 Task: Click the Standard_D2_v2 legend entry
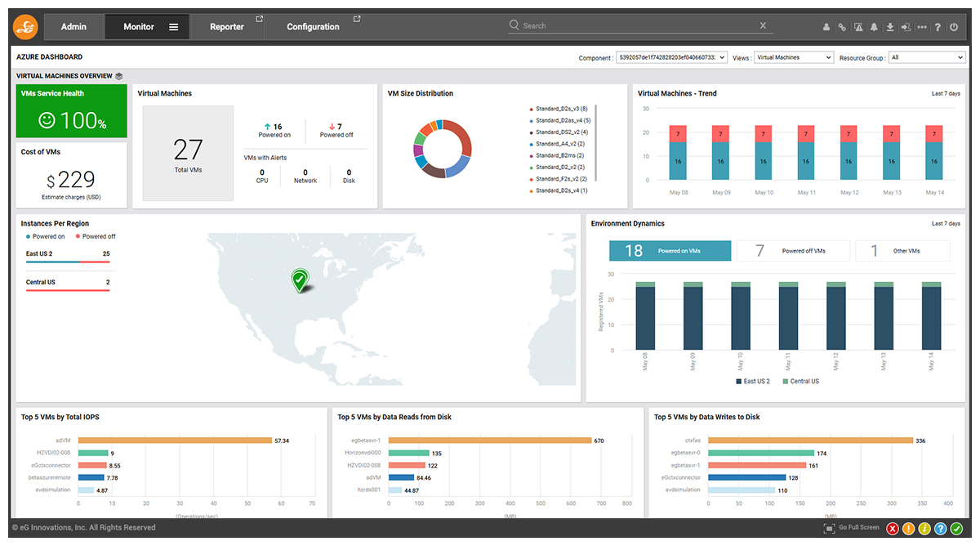(x=556, y=168)
